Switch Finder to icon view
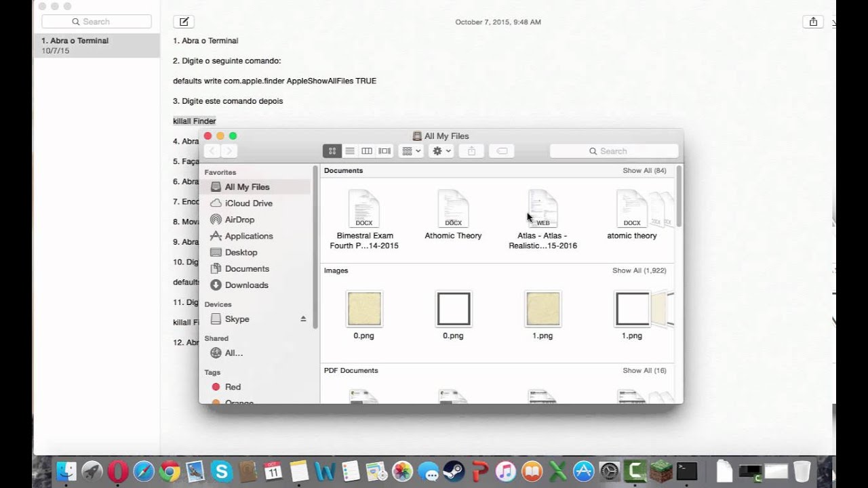Screen dimensions: 868x488 pyautogui.click(x=332, y=151)
